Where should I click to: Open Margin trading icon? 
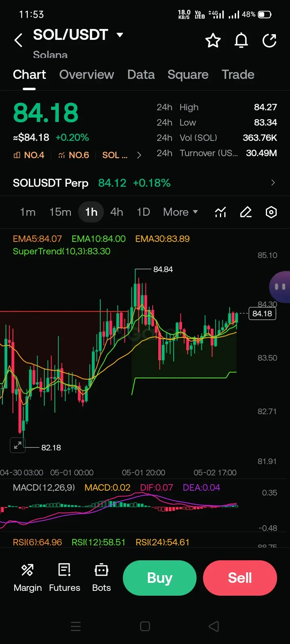(27, 578)
